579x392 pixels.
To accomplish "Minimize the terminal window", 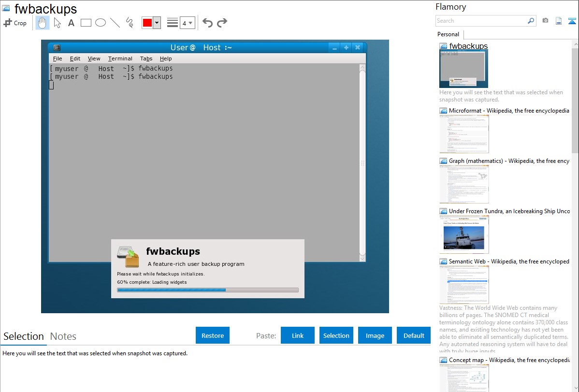I will 334,48.
